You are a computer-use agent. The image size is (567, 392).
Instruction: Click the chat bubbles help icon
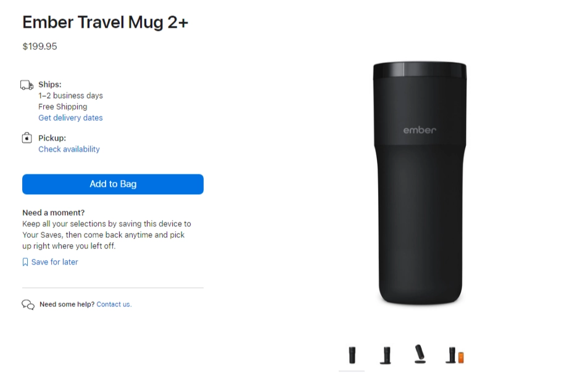click(x=28, y=304)
